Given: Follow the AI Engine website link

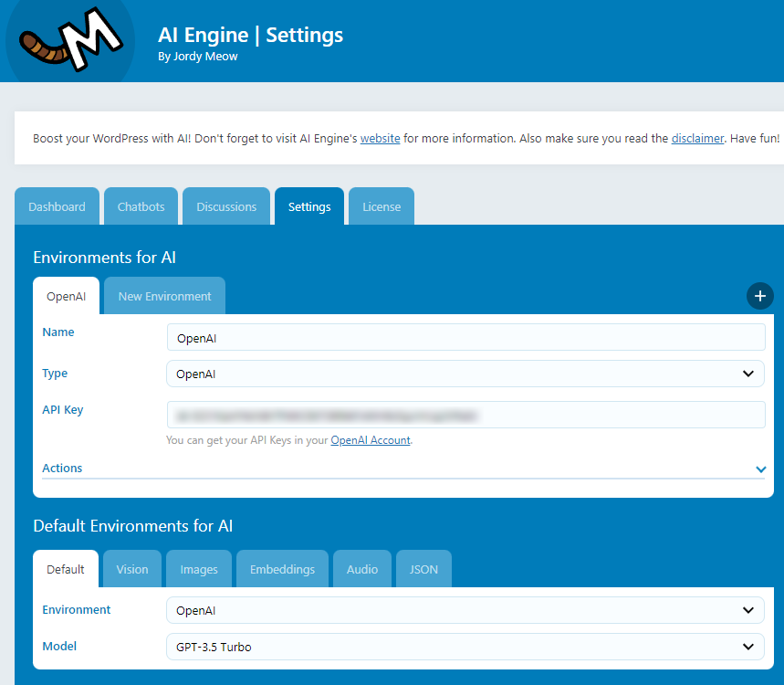Looking at the screenshot, I should tap(380, 139).
